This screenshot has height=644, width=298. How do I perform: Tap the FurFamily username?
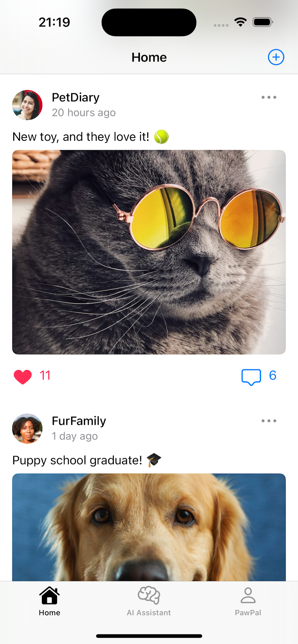[79, 421]
